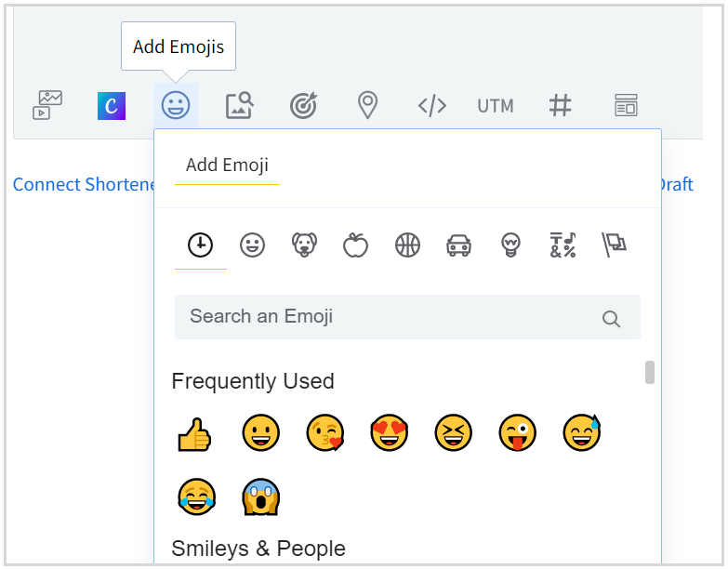Open the food apple category tab
The width and height of the screenshot is (728, 569).
click(355, 245)
